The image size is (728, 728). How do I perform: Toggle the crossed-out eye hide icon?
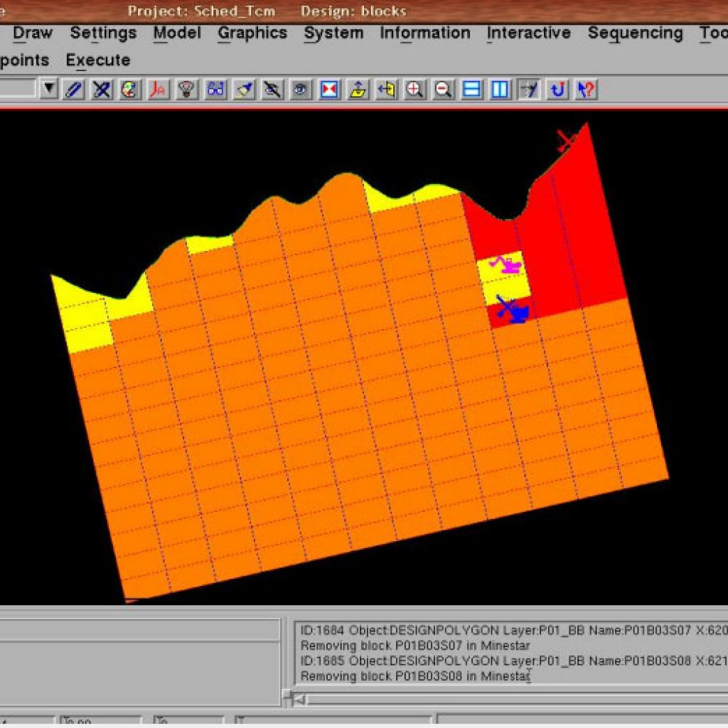tap(272, 90)
